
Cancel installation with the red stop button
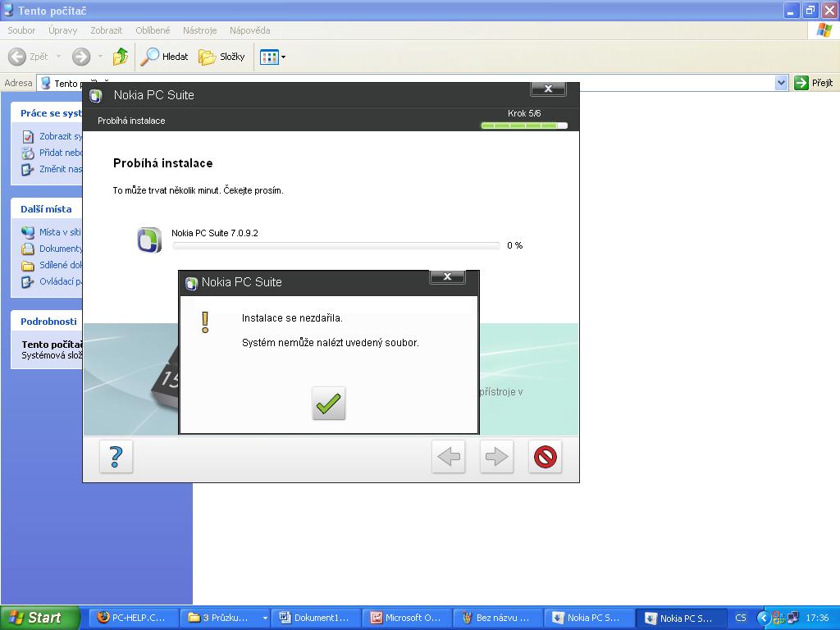[x=545, y=457]
